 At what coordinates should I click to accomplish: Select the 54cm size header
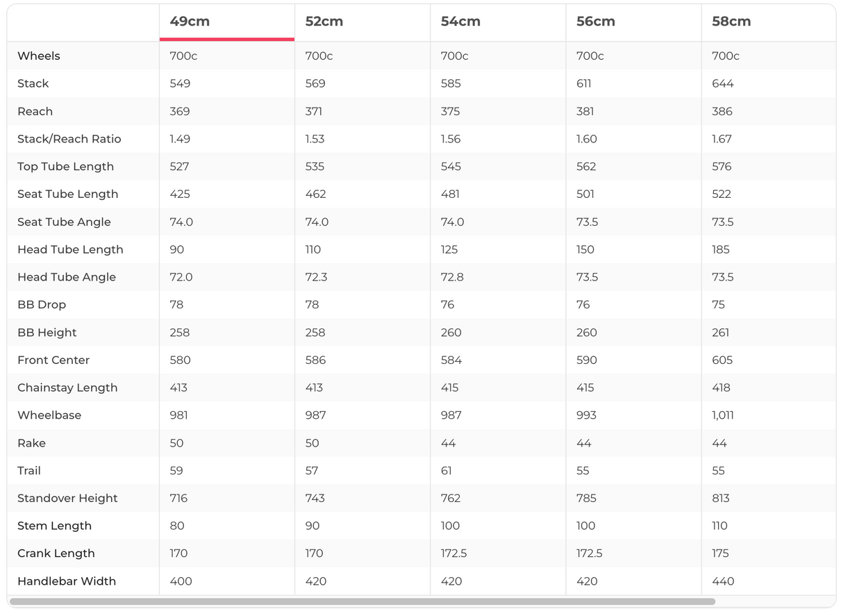460,22
